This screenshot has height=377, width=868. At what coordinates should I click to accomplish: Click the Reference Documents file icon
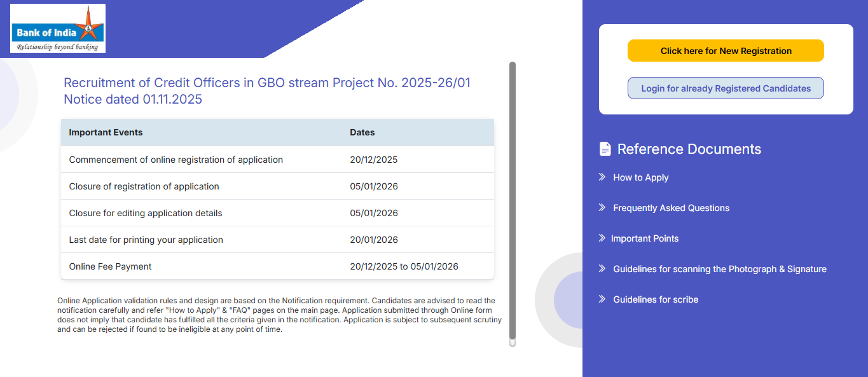pyautogui.click(x=605, y=149)
